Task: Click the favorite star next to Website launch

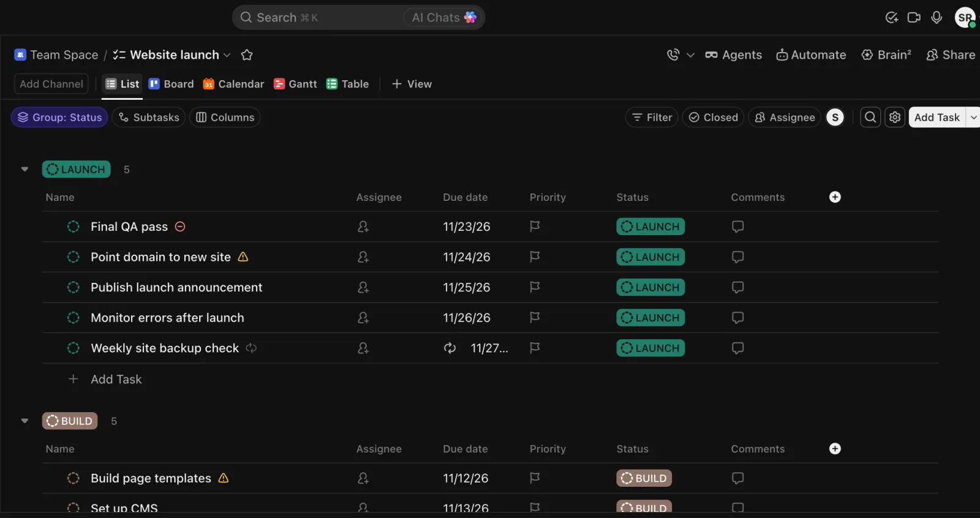Action: click(247, 55)
